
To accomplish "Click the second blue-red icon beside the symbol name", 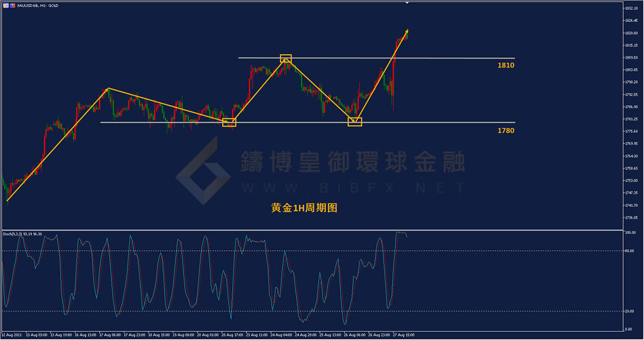I will point(12,5).
